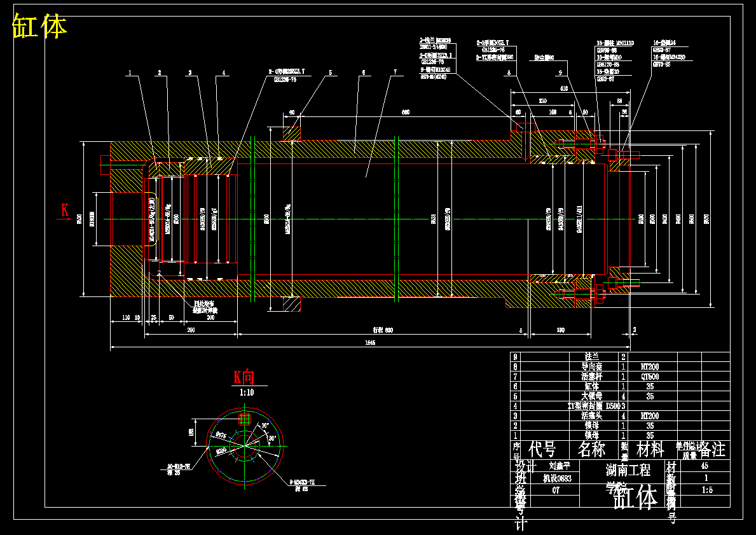Click part balloon number 3
The width and height of the screenshot is (756, 535).
(x=190, y=73)
